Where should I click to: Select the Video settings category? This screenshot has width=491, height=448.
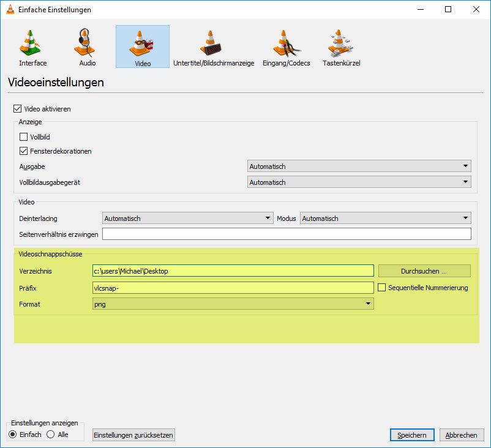pyautogui.click(x=143, y=47)
